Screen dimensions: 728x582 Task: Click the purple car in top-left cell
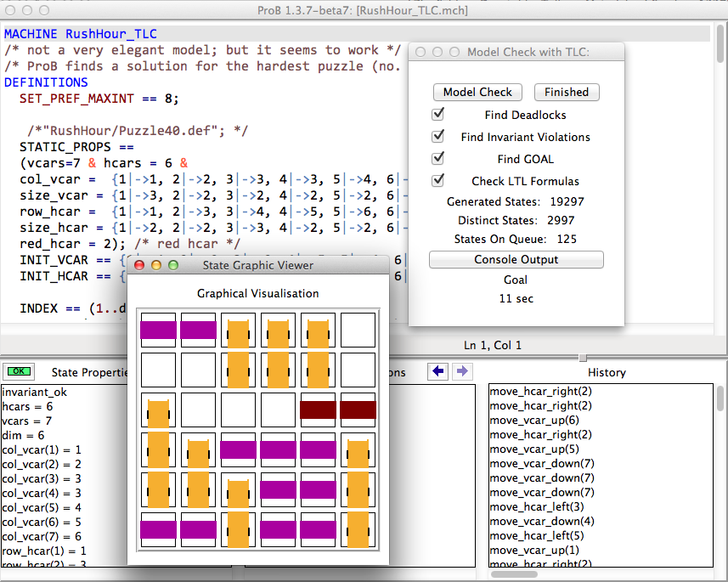(x=158, y=330)
